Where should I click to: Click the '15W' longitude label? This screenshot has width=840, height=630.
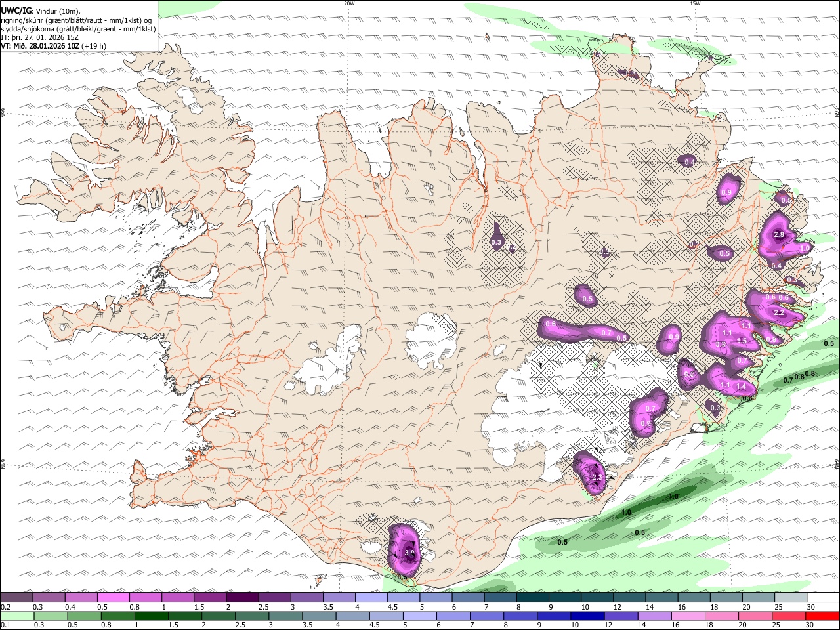tap(695, 3)
